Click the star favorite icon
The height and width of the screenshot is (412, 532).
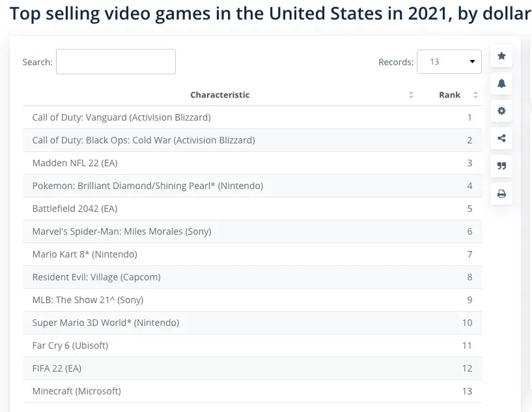[x=501, y=56]
